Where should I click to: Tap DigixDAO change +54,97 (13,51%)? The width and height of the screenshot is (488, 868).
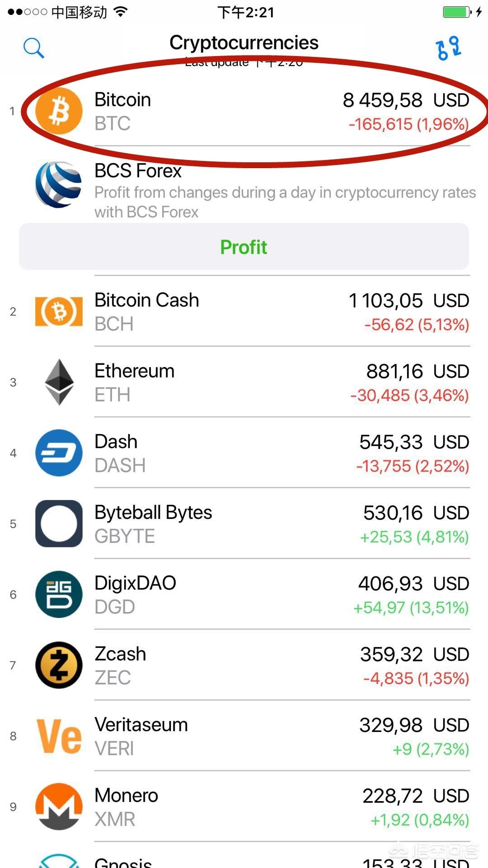pyautogui.click(x=411, y=608)
